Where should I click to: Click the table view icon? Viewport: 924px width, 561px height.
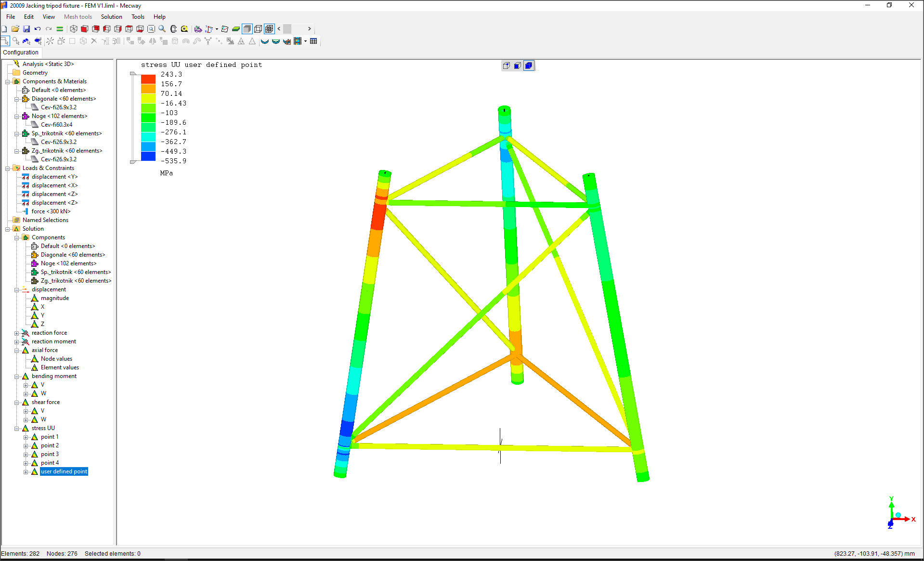pyautogui.click(x=313, y=41)
